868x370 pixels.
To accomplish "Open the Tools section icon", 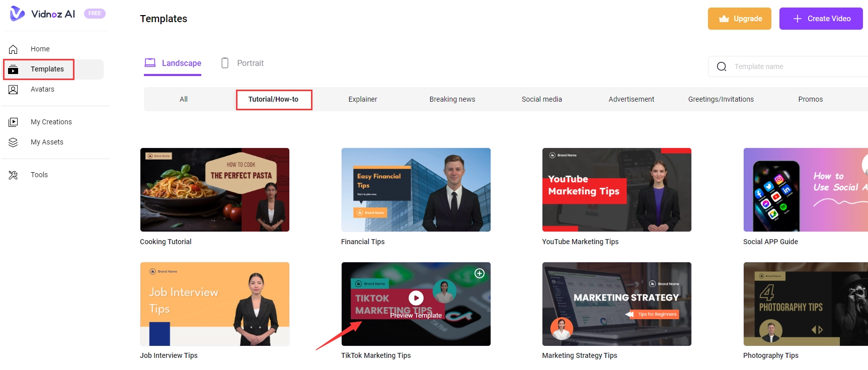I will pyautogui.click(x=14, y=175).
